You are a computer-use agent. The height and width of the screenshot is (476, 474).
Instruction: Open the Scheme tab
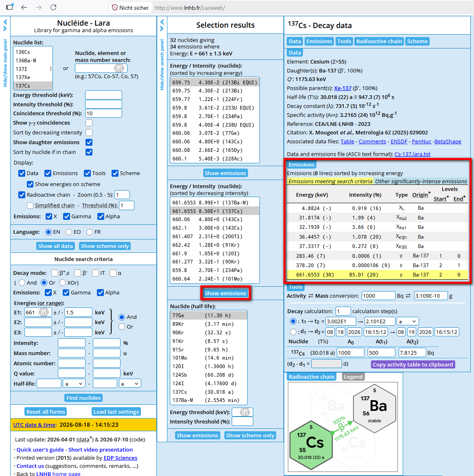(x=417, y=41)
